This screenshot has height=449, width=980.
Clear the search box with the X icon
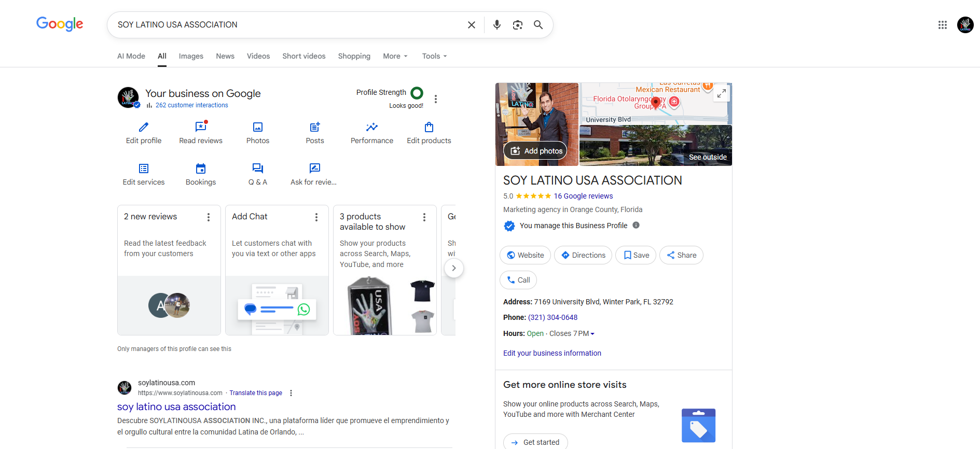pos(472,25)
